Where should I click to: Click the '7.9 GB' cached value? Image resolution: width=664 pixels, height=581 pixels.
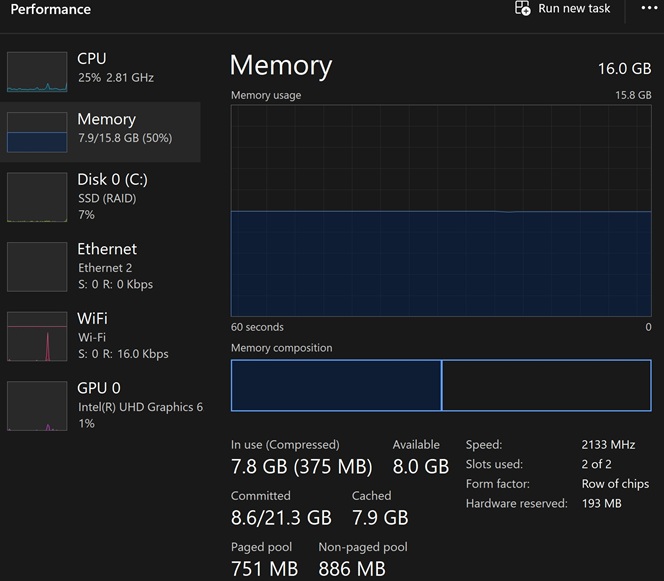coord(380,517)
